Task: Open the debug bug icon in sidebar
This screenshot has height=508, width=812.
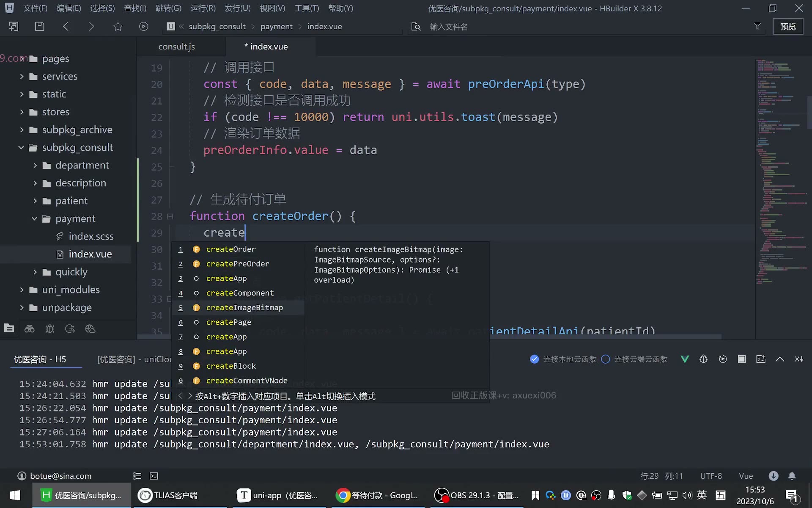Action: [49, 329]
